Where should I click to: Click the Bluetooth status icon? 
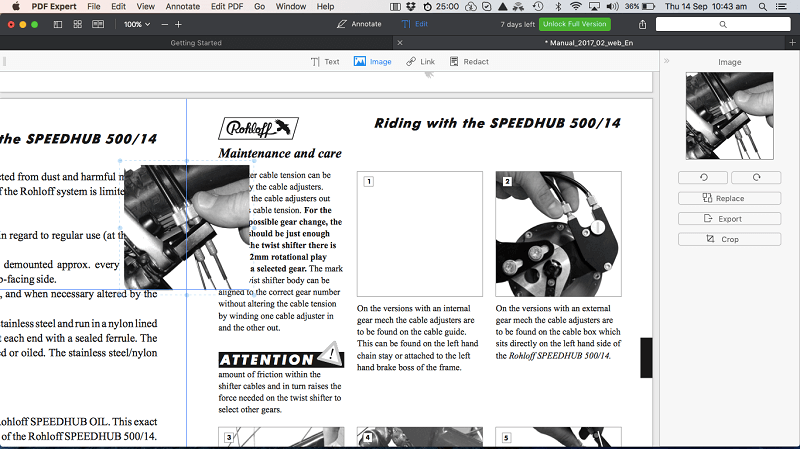(x=558, y=7)
